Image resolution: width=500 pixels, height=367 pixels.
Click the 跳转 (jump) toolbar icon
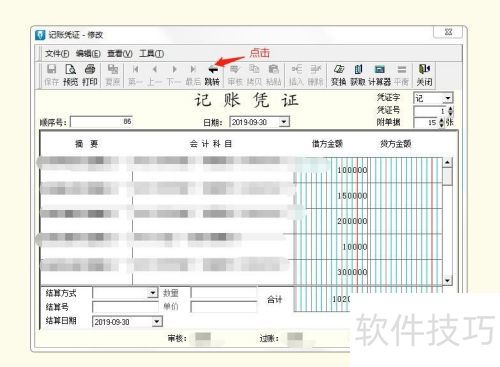[212, 75]
